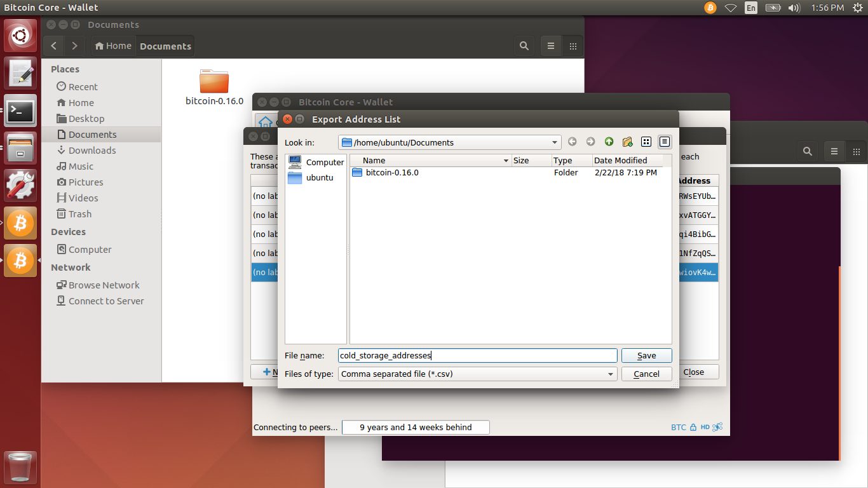Switch background file manager to grid view

(x=856, y=151)
